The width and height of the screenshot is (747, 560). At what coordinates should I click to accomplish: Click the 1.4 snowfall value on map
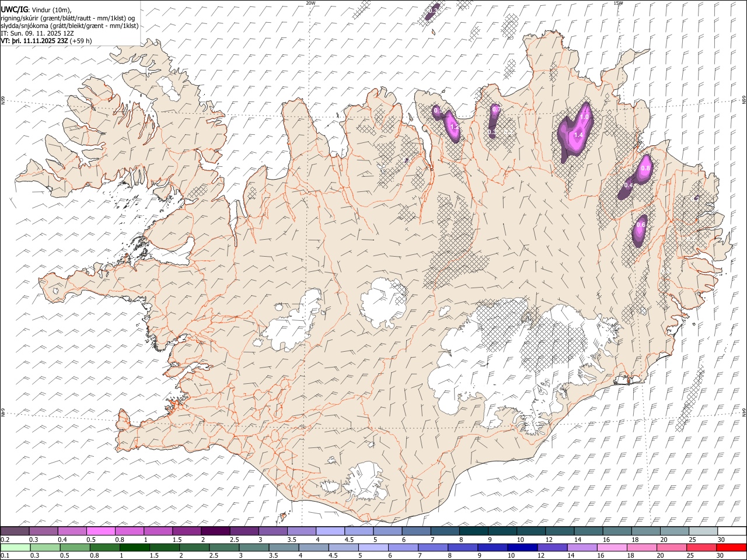click(578, 135)
